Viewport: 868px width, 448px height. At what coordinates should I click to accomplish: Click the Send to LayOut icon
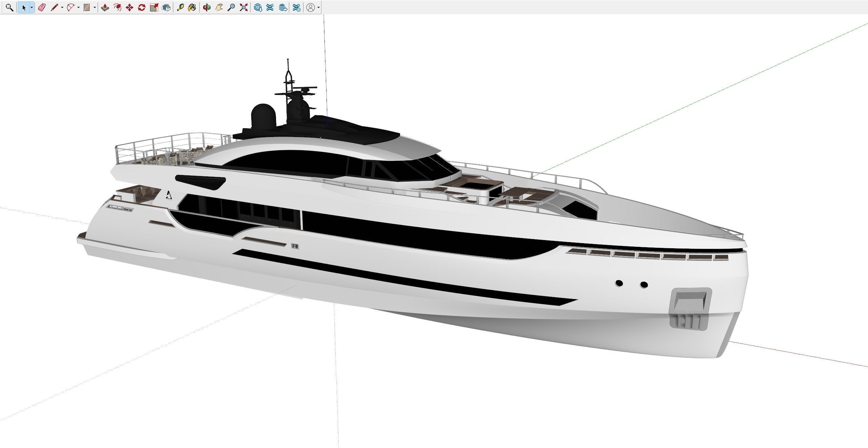point(283,7)
